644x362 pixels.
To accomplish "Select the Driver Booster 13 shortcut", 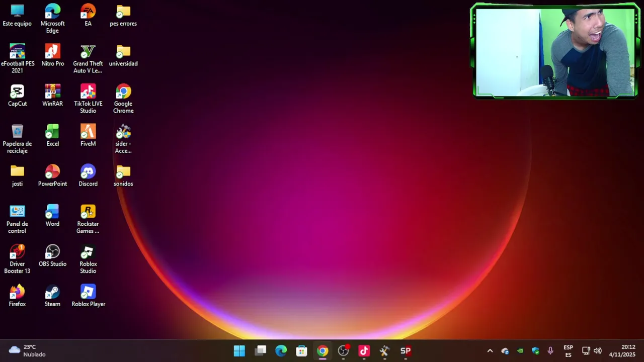I will point(17,259).
